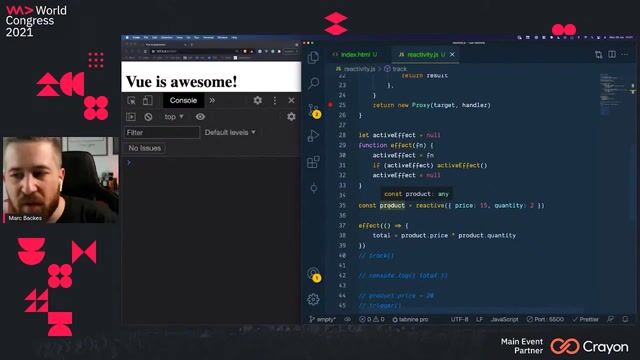The width and height of the screenshot is (640, 360).
Task: Select the Console tab
Action: [183, 100]
